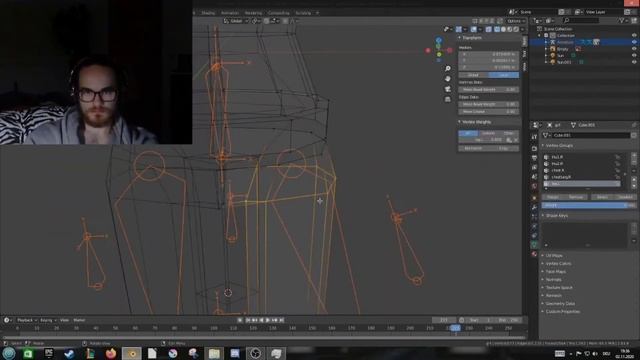Switch to Rendering workspace tab
Viewport: 640px width, 360px height.
(x=253, y=13)
